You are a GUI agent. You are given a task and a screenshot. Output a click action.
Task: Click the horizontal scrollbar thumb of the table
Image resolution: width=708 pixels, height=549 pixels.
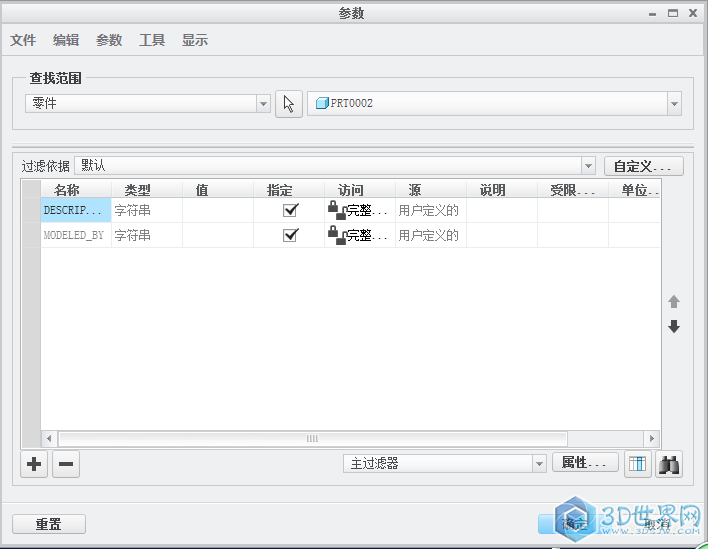pyautogui.click(x=312, y=438)
